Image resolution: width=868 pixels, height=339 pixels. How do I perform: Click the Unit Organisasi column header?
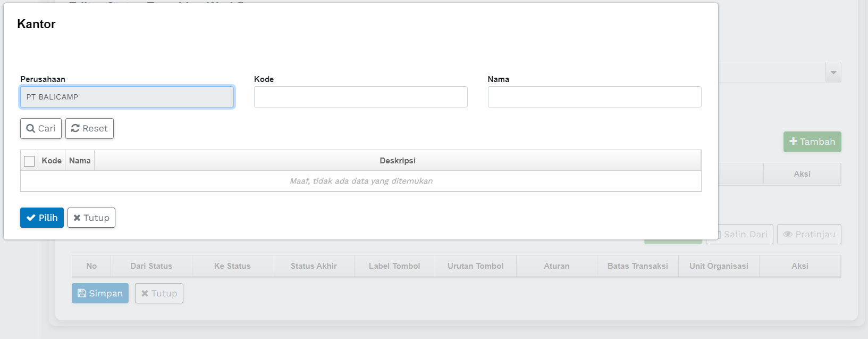pos(719,266)
